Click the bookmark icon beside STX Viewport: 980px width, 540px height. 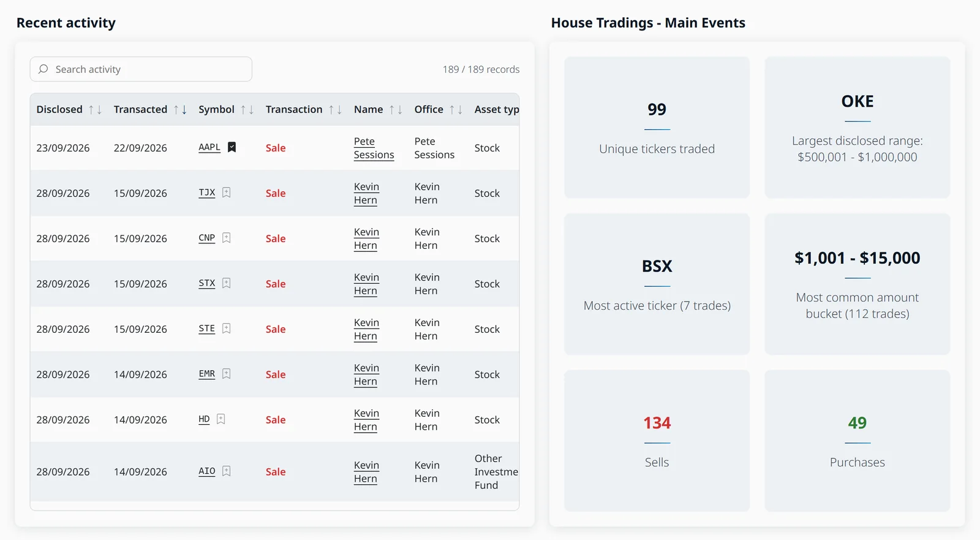pyautogui.click(x=226, y=283)
